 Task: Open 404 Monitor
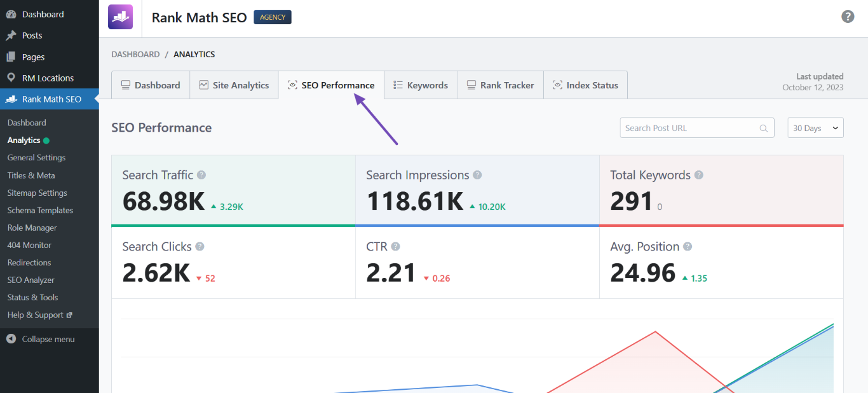click(29, 245)
